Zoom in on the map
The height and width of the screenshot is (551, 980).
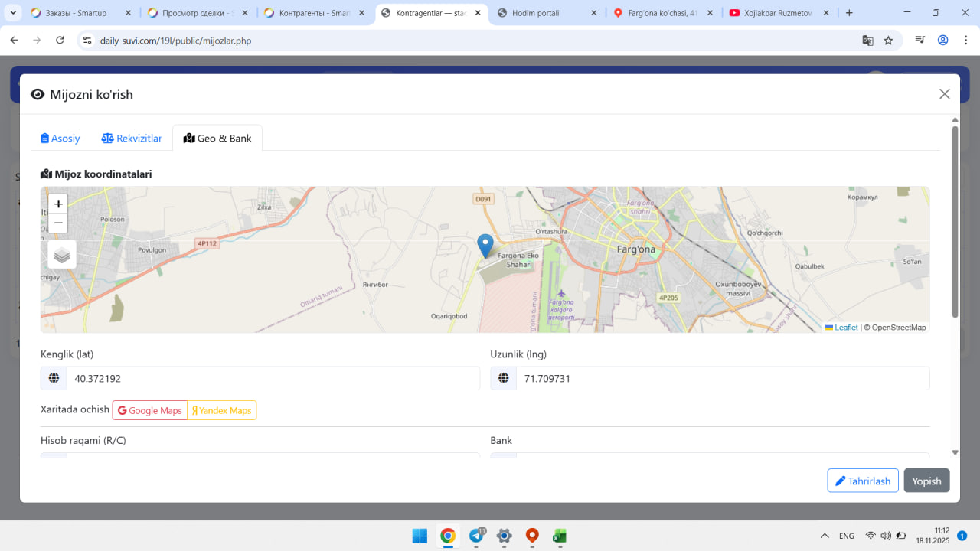tap(58, 204)
